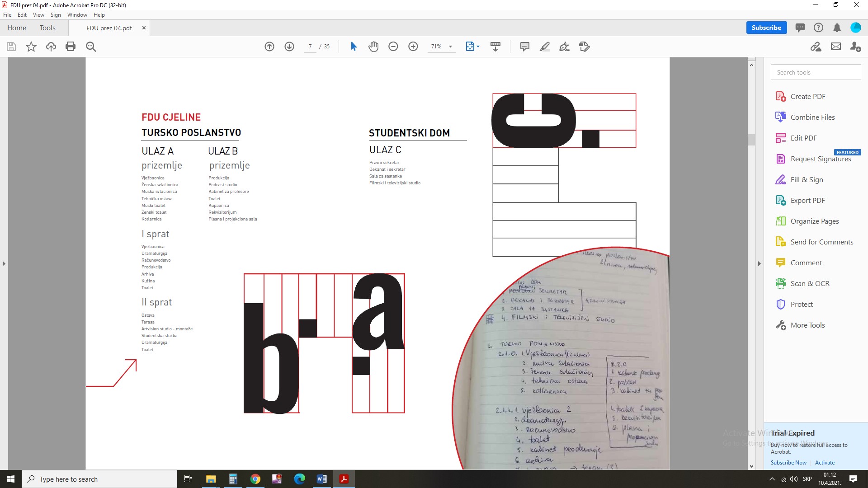Share the file with others person icon
Viewport: 868px width, 488px height.
coord(855,47)
